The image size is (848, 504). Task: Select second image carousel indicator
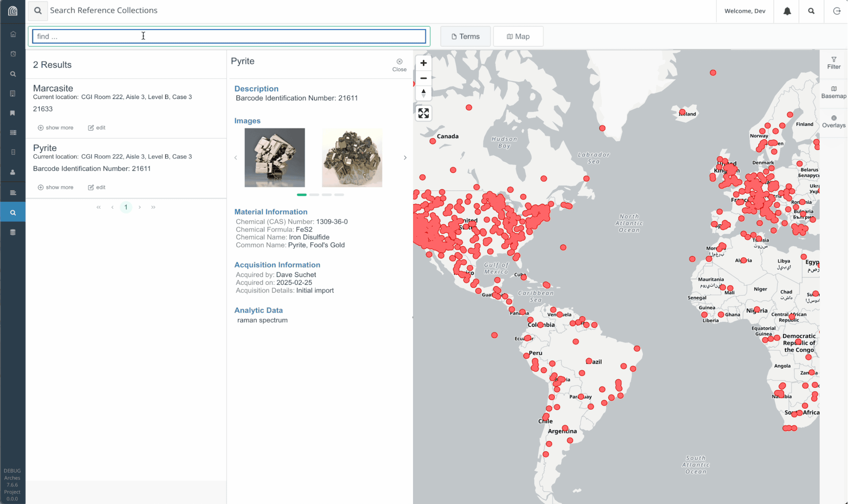point(314,195)
